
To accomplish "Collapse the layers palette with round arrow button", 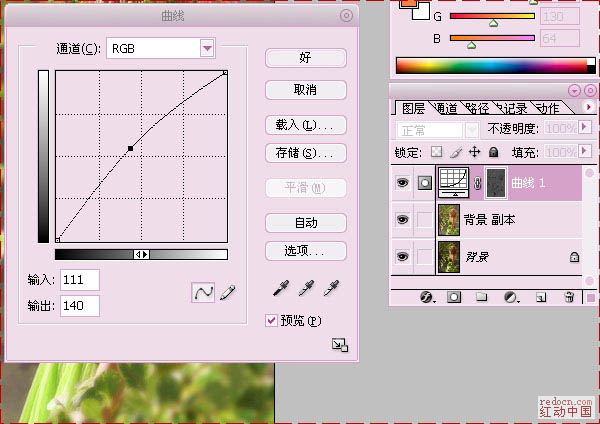I will [x=574, y=91].
